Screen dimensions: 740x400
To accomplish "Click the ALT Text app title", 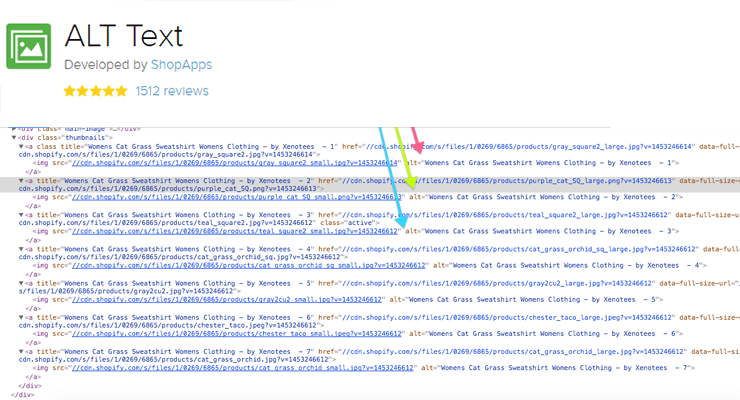I will point(124,36).
